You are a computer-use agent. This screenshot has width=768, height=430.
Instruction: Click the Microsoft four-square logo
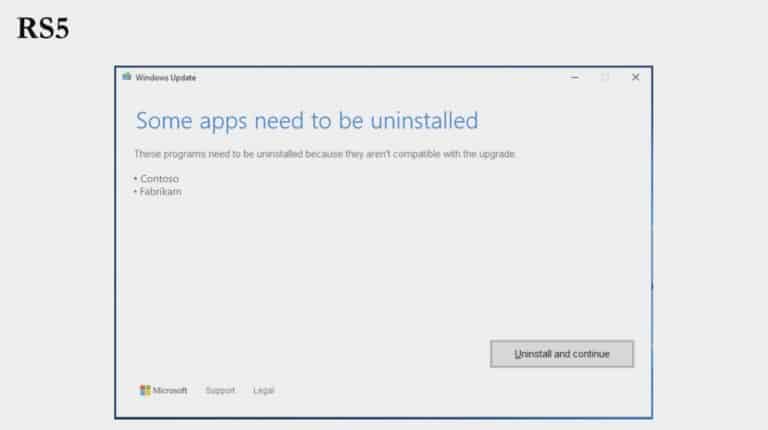click(145, 390)
